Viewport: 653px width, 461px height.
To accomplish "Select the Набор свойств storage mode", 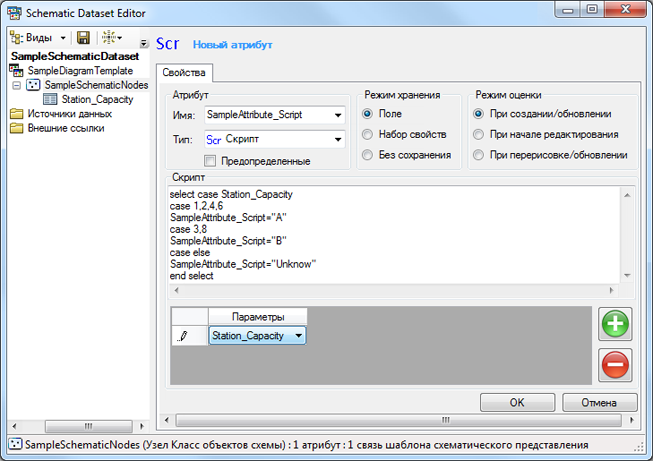I will [x=368, y=134].
